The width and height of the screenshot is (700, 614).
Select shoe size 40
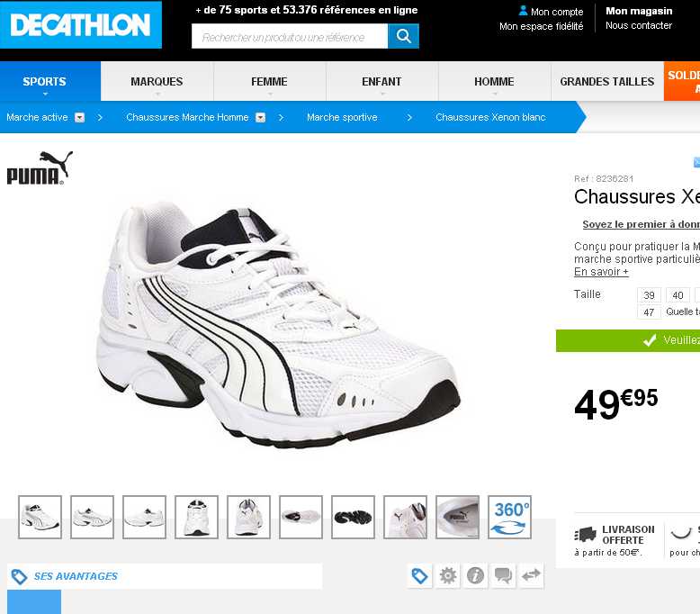(x=678, y=295)
